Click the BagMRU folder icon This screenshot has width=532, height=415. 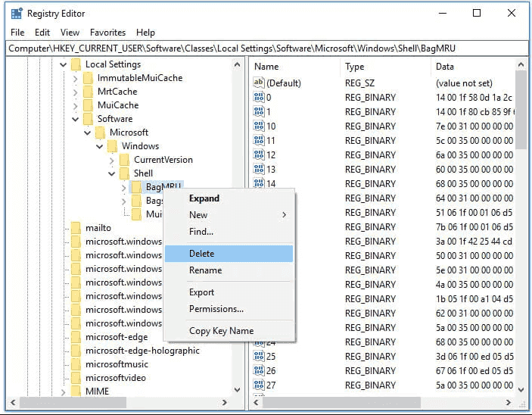[x=137, y=187]
